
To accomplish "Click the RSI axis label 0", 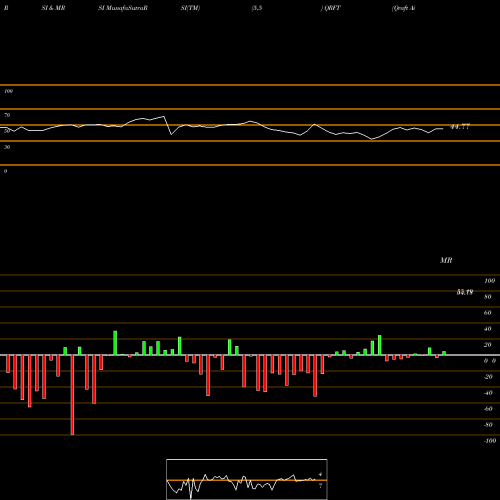I will (6, 171).
